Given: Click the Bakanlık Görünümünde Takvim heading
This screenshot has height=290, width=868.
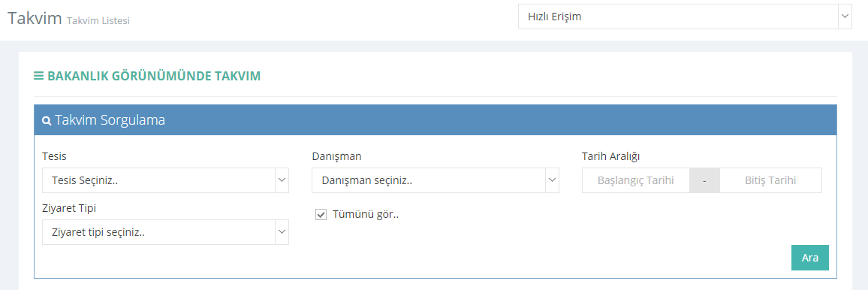Looking at the screenshot, I should tap(154, 76).
